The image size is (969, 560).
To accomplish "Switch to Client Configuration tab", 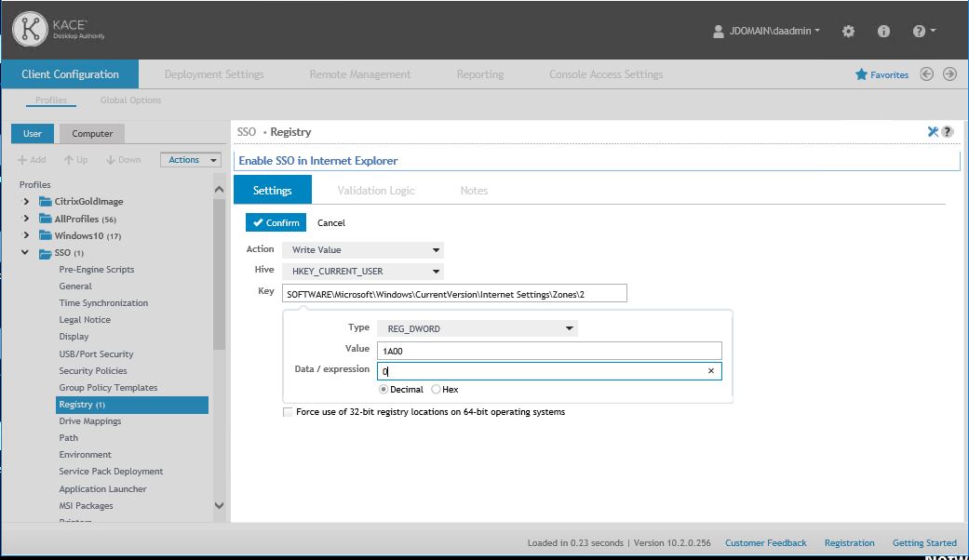I will 70,74.
